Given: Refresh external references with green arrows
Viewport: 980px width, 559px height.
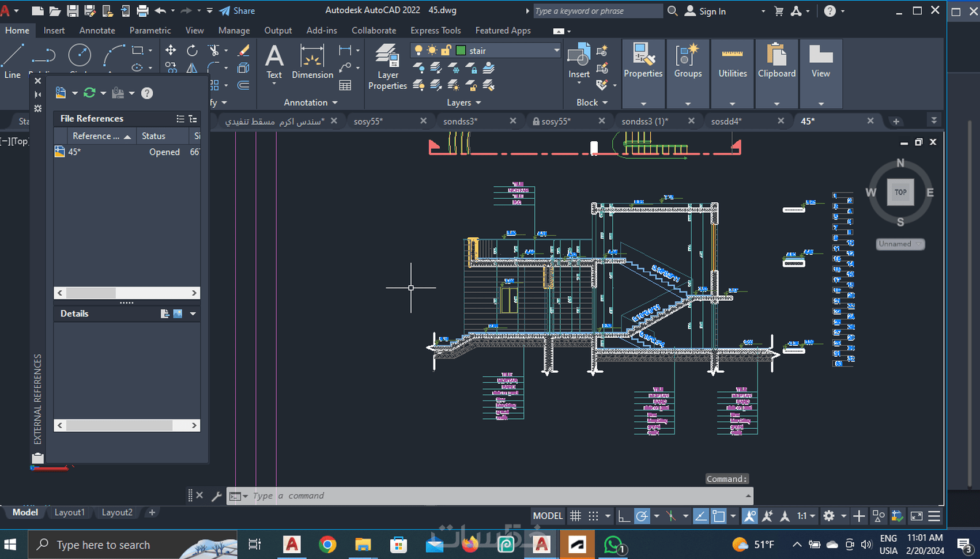Looking at the screenshot, I should [89, 93].
